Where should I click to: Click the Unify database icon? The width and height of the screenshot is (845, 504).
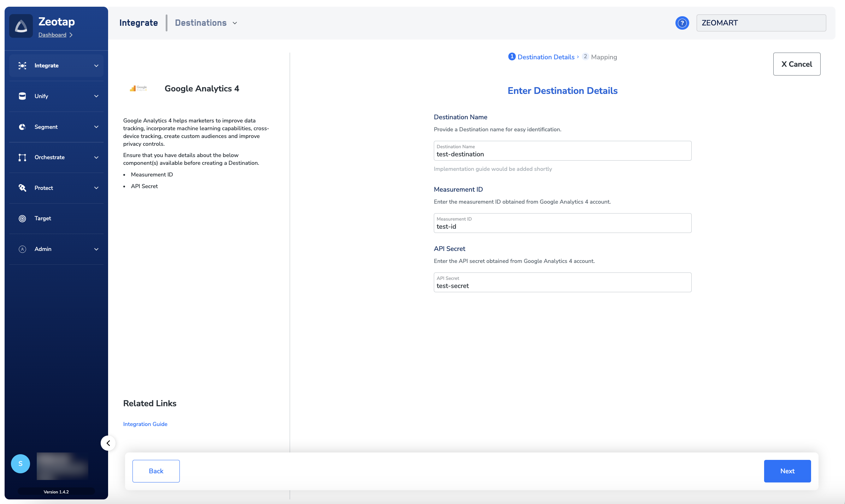click(x=22, y=96)
